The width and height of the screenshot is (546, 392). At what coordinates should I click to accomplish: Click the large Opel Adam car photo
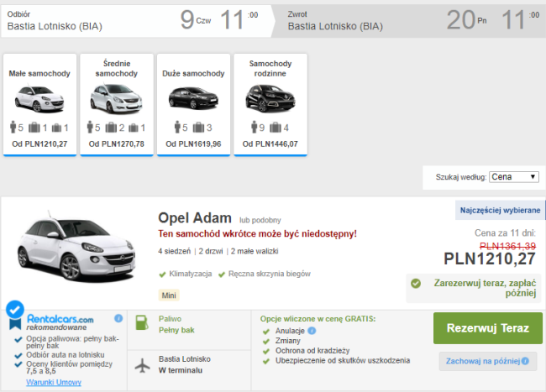(77, 247)
